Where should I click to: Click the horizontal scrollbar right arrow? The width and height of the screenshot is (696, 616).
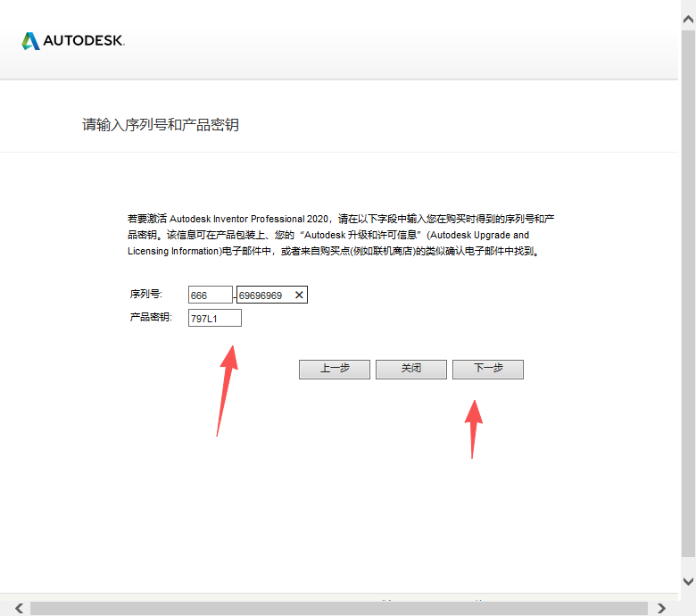(x=661, y=608)
